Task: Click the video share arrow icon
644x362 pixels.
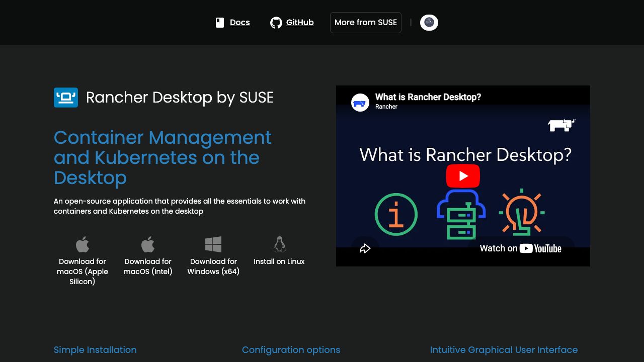Action: (365, 248)
